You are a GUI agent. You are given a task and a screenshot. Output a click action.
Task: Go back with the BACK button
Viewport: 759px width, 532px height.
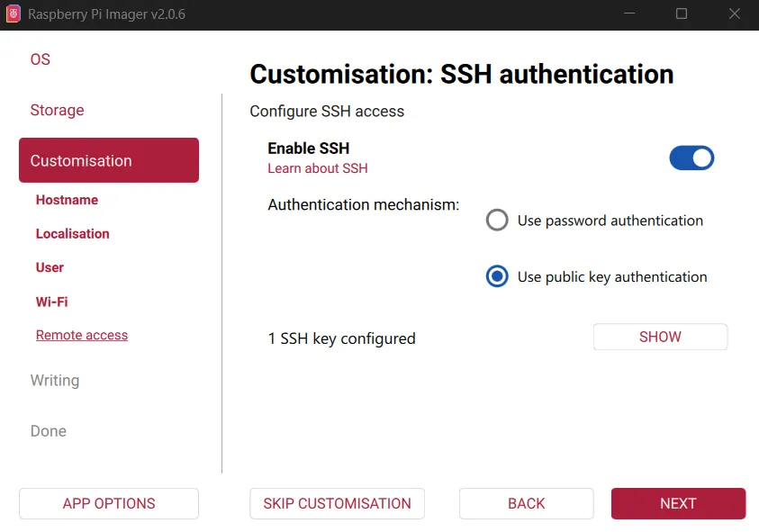(526, 503)
